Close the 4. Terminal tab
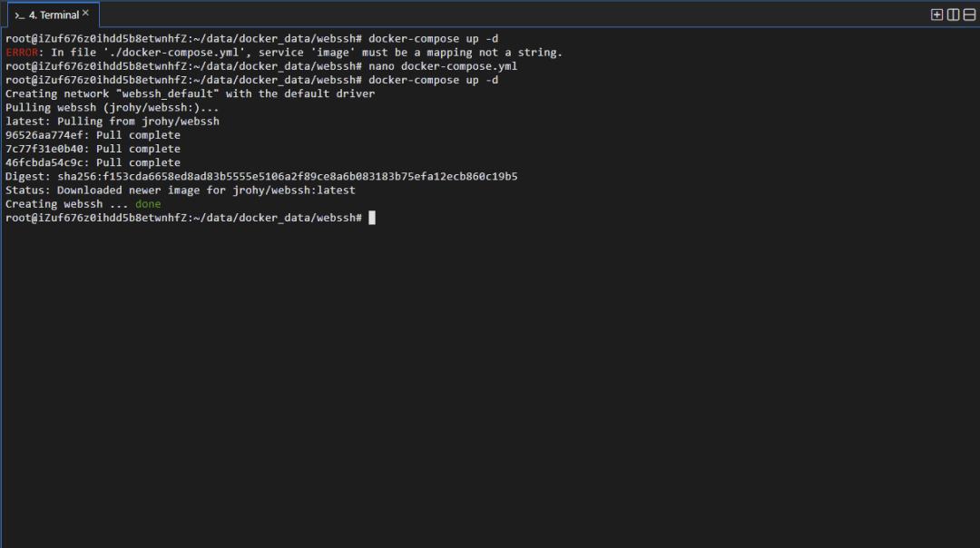The image size is (980, 548). point(86,14)
